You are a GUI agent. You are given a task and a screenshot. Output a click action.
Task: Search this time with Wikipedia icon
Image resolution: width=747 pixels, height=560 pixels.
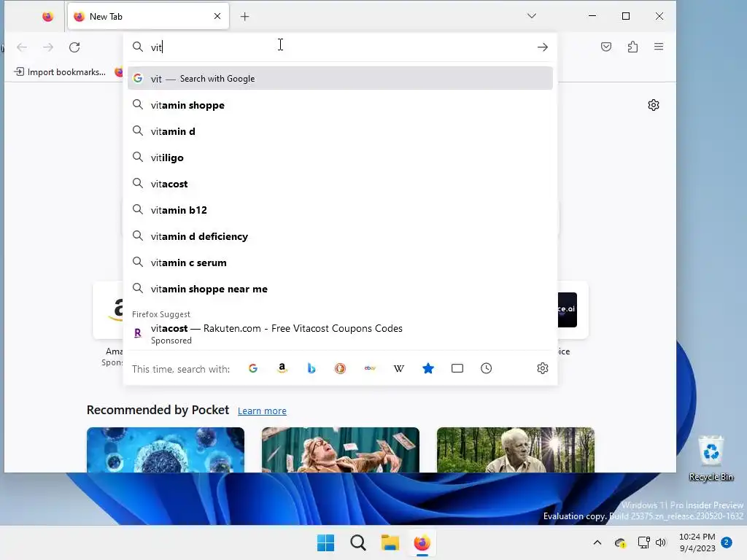399,368
